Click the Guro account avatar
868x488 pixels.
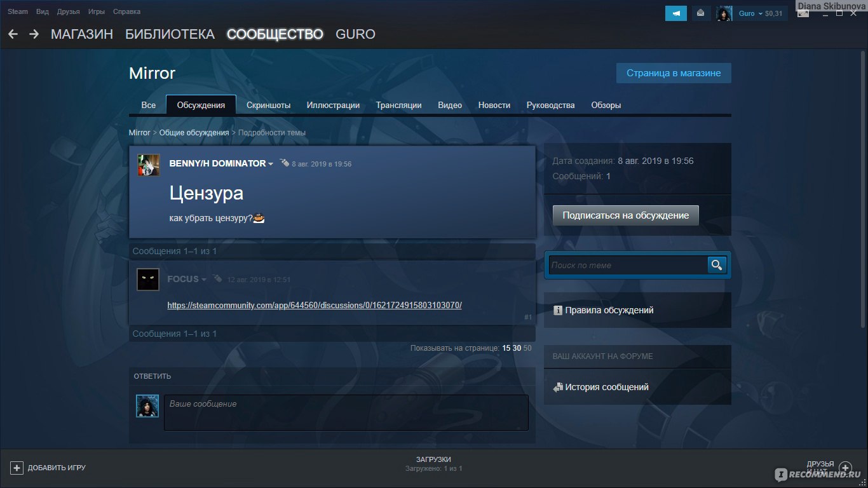point(724,13)
